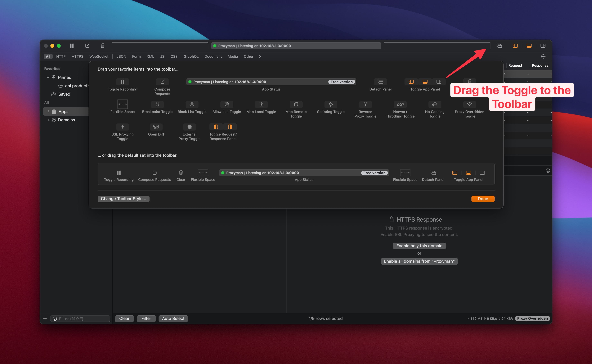The width and height of the screenshot is (592, 364).
Task: Switch to the Media filter tab
Action: click(x=233, y=56)
